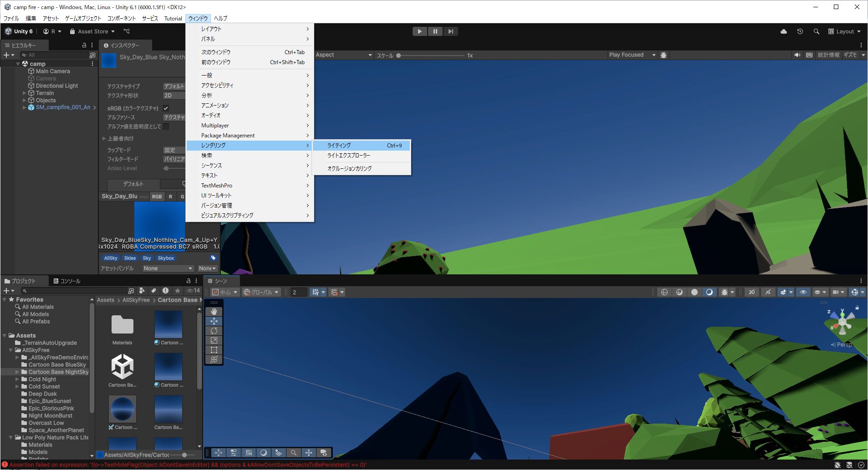Open the pivot center (中心) dropdown
The height and width of the screenshot is (470, 868).
coord(225,292)
